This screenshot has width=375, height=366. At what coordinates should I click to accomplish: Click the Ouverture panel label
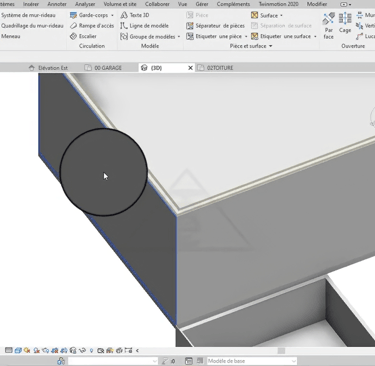pyautogui.click(x=353, y=46)
